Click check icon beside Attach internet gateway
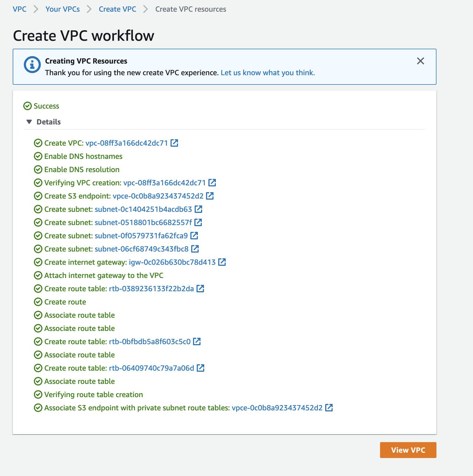Image resolution: width=473 pixels, height=476 pixels. point(38,275)
